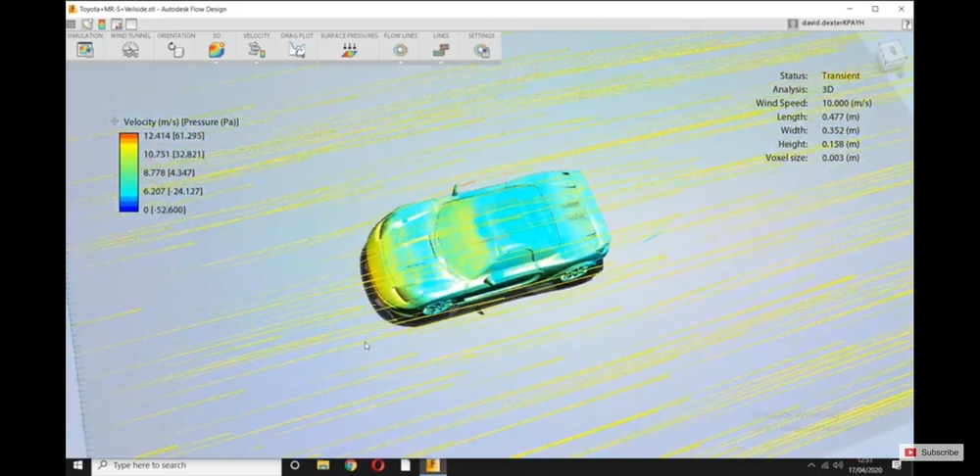
Task: Open Opera browser from the taskbar
Action: [x=378, y=465]
